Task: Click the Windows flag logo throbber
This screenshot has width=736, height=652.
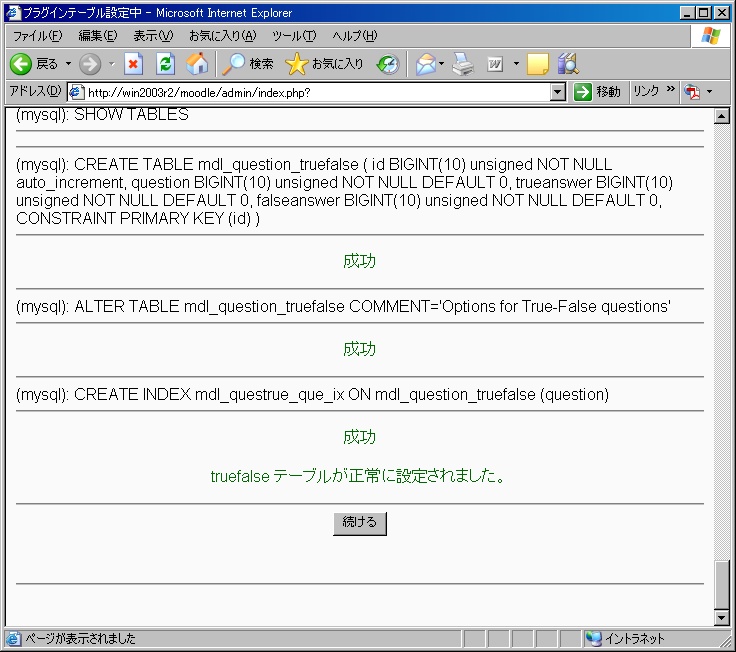Action: [x=711, y=36]
